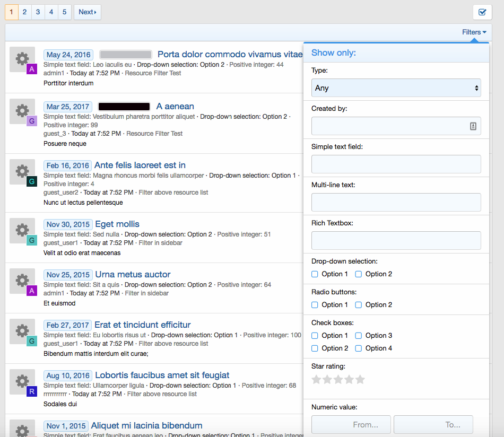Jump to page 5
Screen dimensions: 504x437
(x=65, y=12)
